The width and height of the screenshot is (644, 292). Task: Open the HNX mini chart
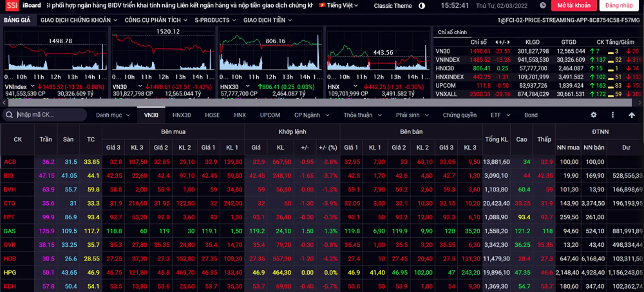378,50
